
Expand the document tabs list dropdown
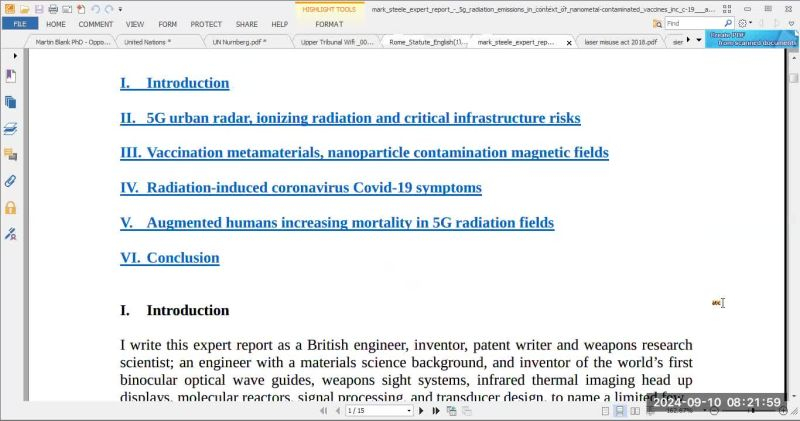point(698,41)
